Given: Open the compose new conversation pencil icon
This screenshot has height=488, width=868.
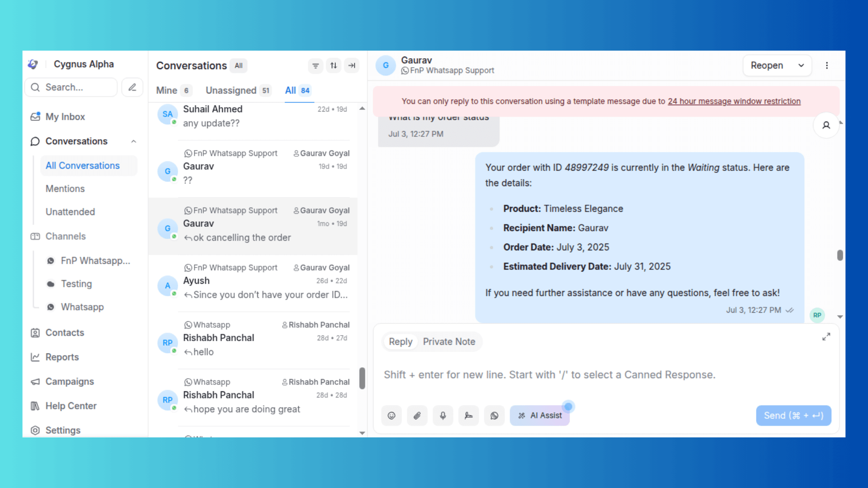Looking at the screenshot, I should [132, 87].
